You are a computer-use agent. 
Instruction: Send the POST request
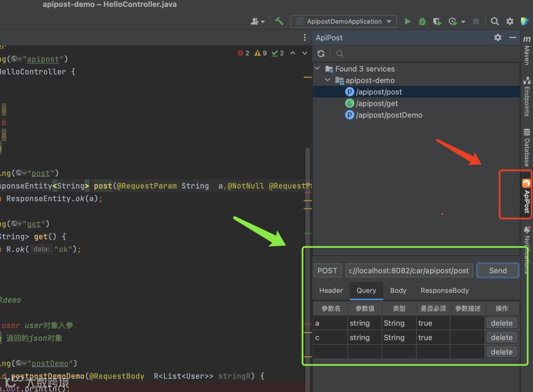[497, 271]
